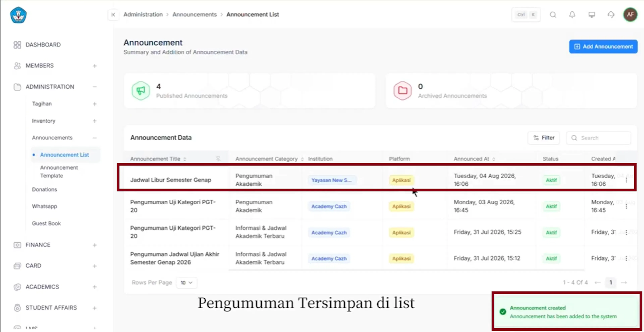644x332 pixels.
Task: Click Friday, 31 Jul 2026, 15:12 cell
Action: click(x=487, y=258)
